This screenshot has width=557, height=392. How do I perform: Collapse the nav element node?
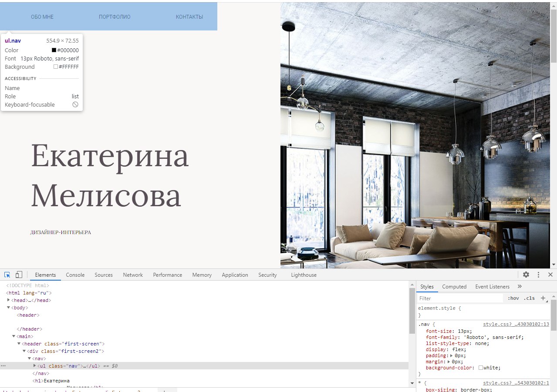click(x=30, y=358)
